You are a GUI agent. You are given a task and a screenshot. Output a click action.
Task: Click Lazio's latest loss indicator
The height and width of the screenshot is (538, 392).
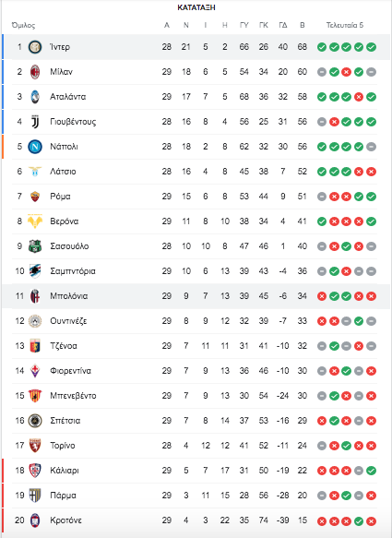coord(371,172)
